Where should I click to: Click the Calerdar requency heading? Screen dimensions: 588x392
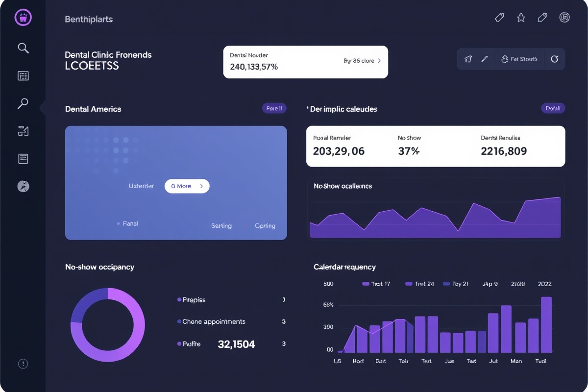pyautogui.click(x=344, y=267)
